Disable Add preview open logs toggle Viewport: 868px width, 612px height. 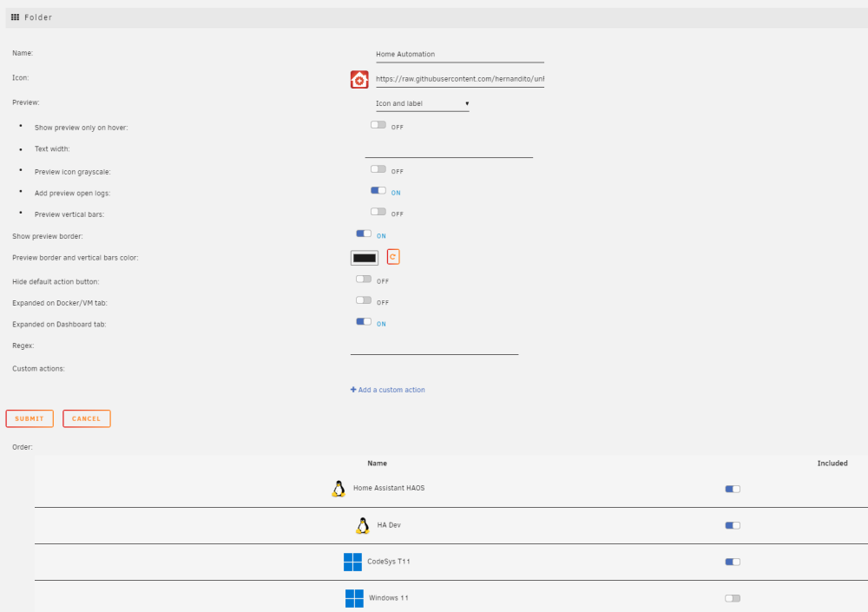point(378,190)
